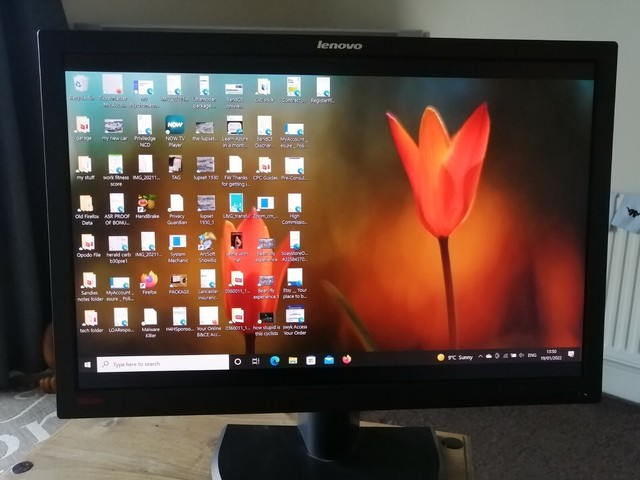The width and height of the screenshot is (640, 480).
Task: Launch Microsoft Edge from taskbar
Action: [x=275, y=360]
